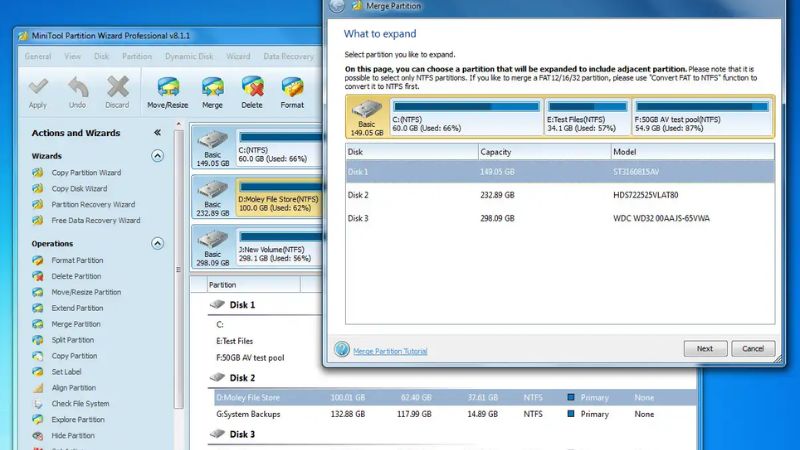This screenshot has width=800, height=450.
Task: Select the Merge toolbar icon
Action: coord(212,87)
